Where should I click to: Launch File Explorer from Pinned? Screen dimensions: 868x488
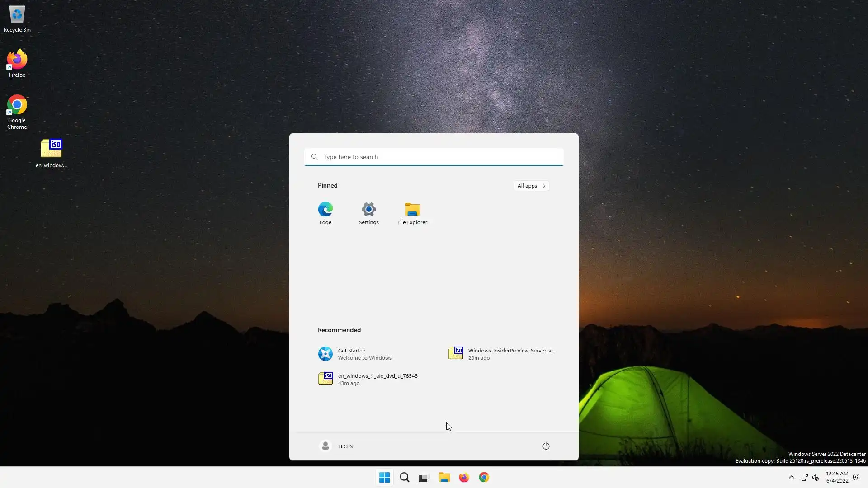412,213
